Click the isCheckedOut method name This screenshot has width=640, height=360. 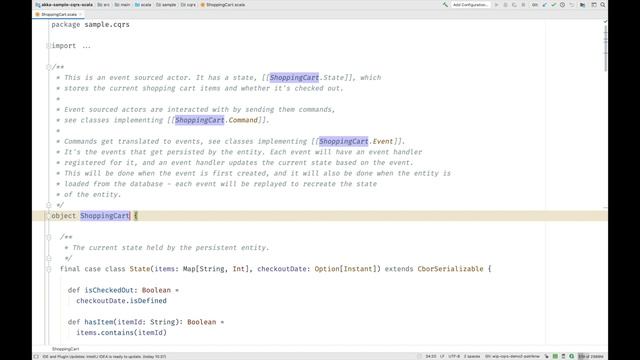click(109, 290)
